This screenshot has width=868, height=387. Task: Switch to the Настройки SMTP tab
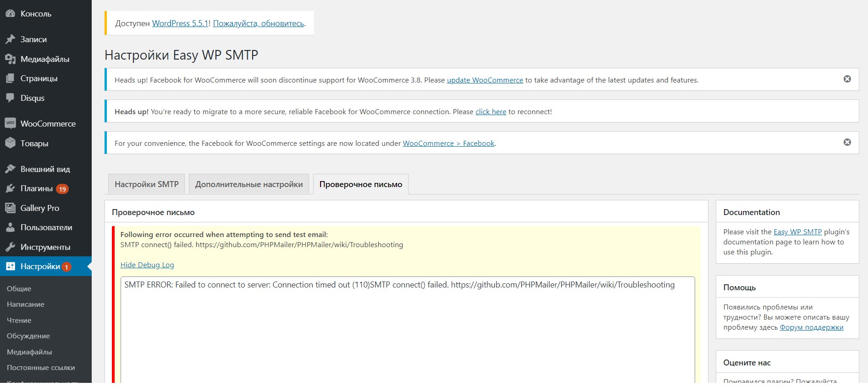point(147,184)
